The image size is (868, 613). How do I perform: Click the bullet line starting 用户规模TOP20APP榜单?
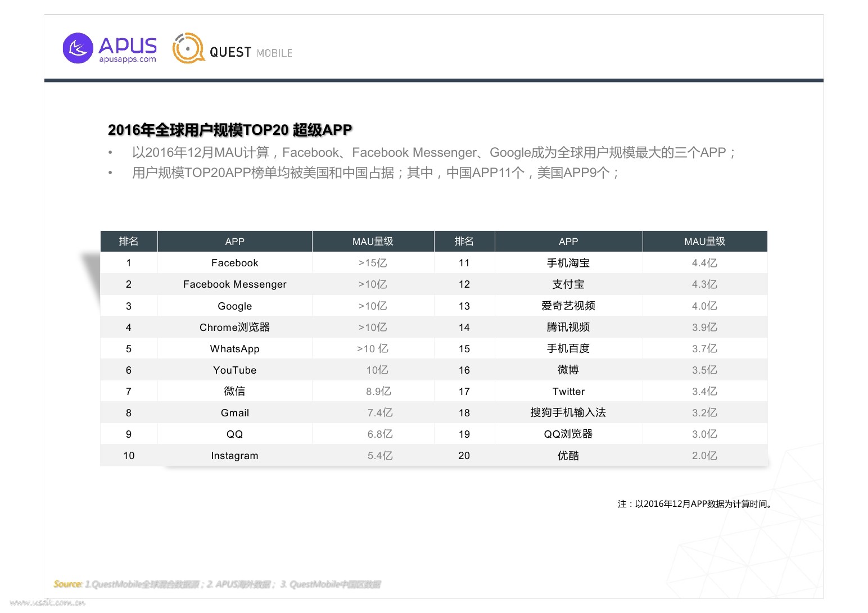376,172
